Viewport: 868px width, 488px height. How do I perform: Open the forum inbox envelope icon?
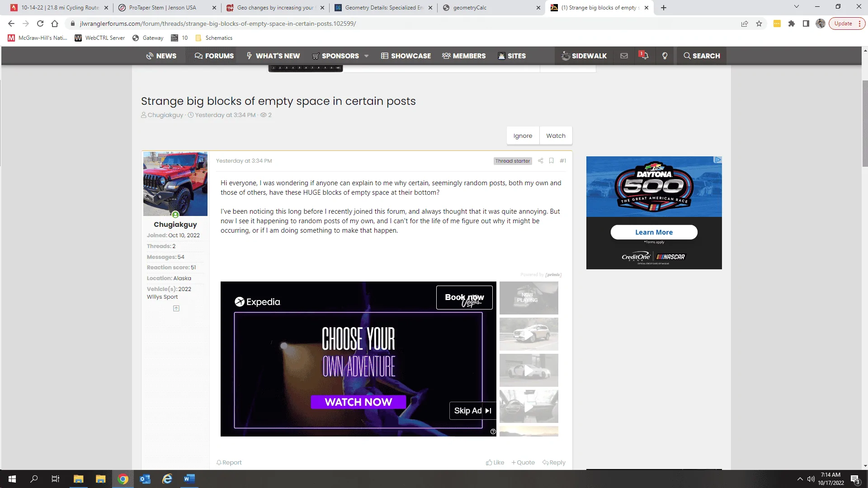624,56
